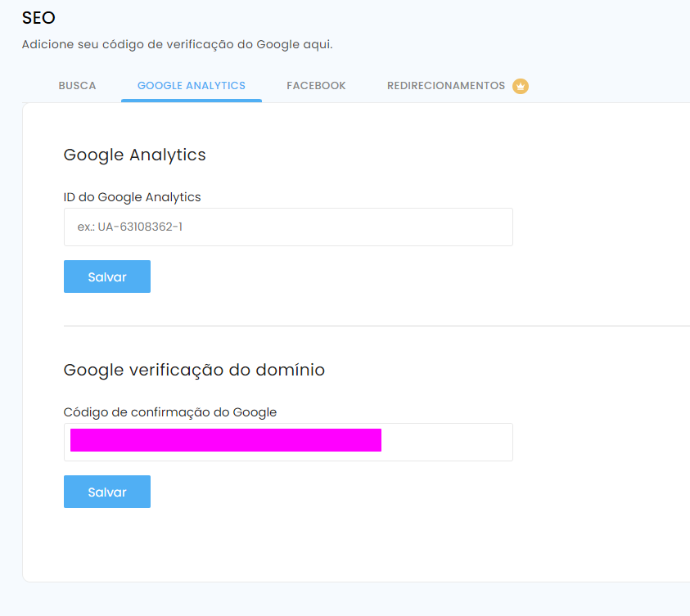Click the ID do Google Analytics label
Screen dimensions: 690x616
(x=132, y=197)
